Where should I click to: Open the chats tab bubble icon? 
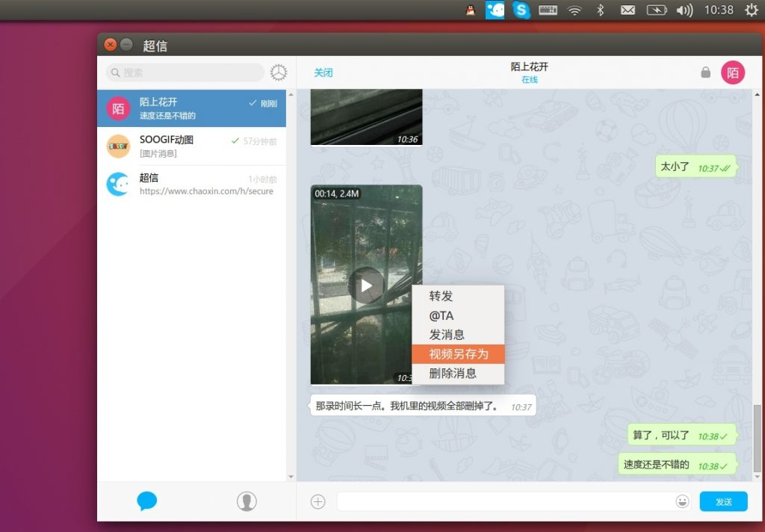click(147, 501)
